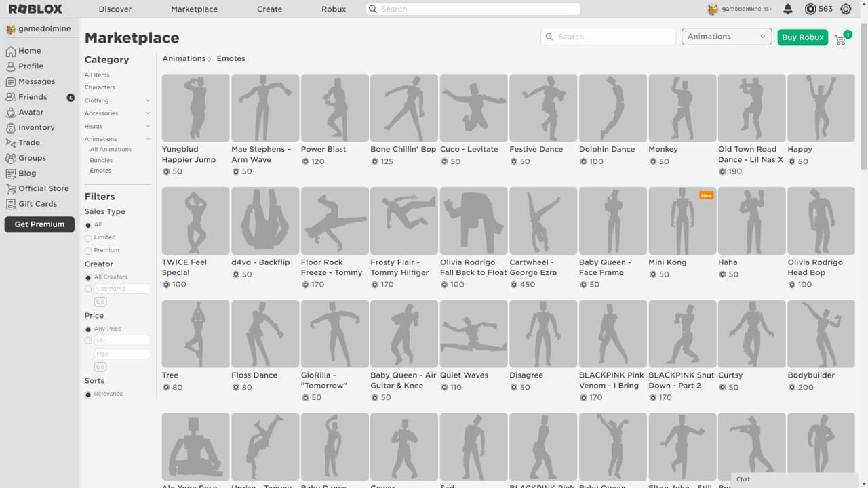
Task: Click the Max price input
Action: click(122, 354)
